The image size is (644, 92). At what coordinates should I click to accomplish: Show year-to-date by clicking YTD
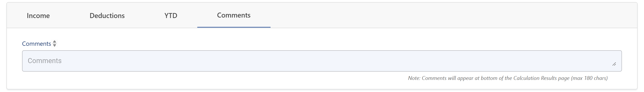pyautogui.click(x=171, y=15)
